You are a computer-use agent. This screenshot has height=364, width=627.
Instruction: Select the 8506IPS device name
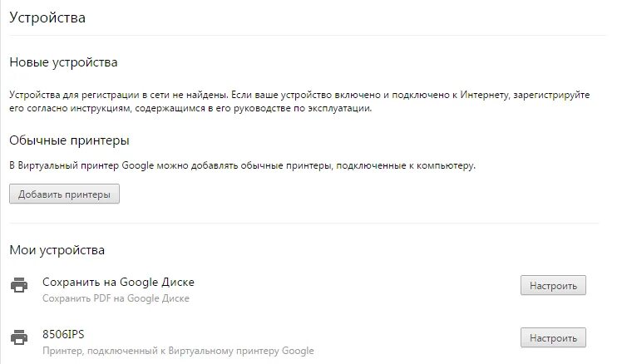[x=63, y=334]
